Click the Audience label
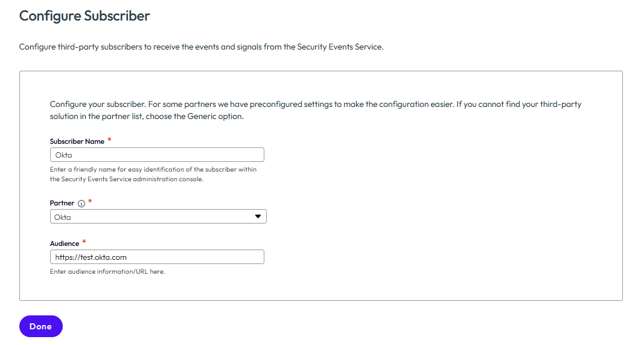644x345 pixels. (65, 243)
